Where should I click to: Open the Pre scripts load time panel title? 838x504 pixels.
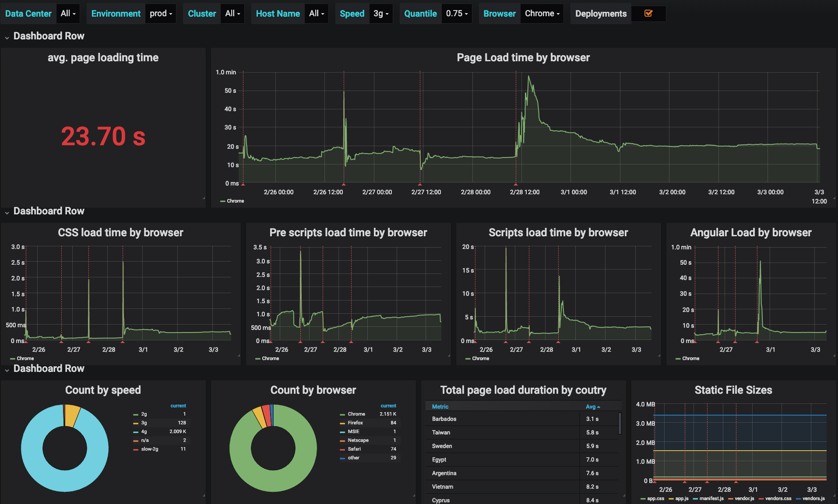click(348, 233)
